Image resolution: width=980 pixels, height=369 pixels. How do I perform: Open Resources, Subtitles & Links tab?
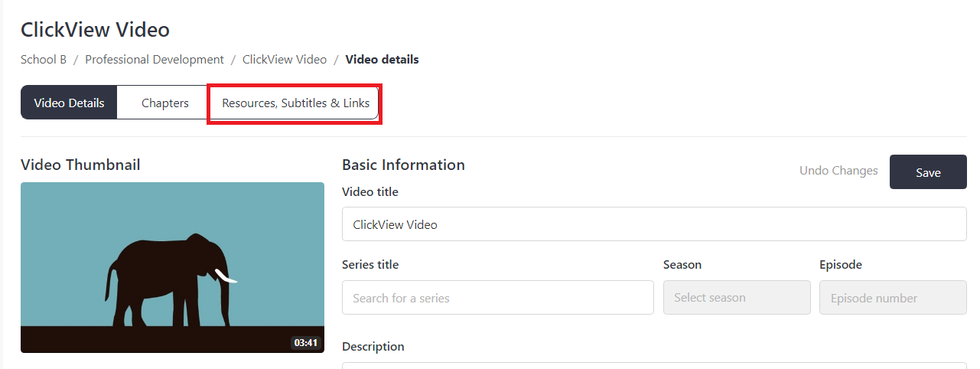(x=295, y=103)
